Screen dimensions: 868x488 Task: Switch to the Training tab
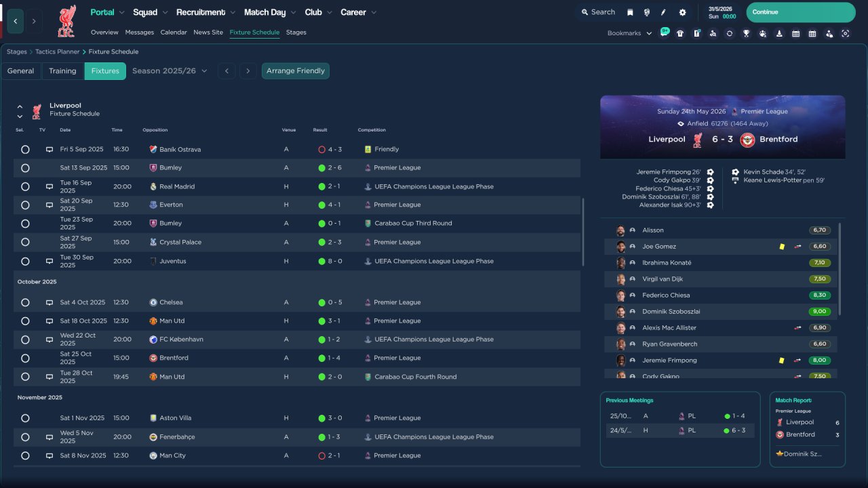(62, 71)
